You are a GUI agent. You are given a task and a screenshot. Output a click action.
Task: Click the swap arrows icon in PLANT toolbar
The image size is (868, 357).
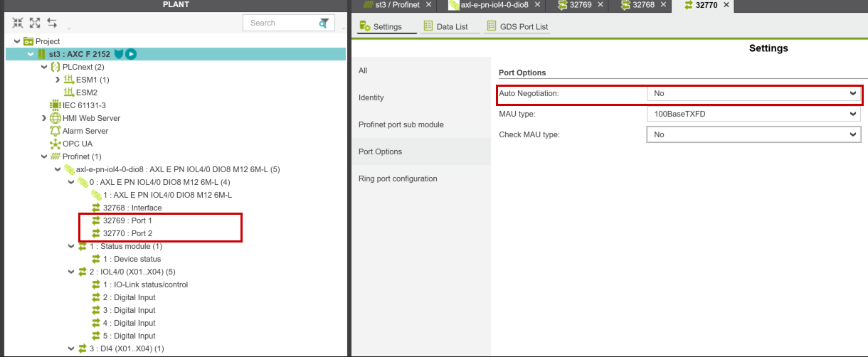pyautogui.click(x=52, y=23)
